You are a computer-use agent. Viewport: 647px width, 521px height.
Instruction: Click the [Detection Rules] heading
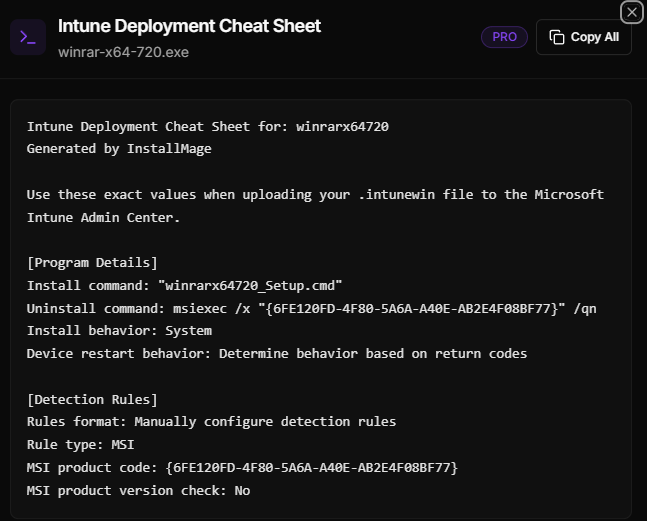92,400
